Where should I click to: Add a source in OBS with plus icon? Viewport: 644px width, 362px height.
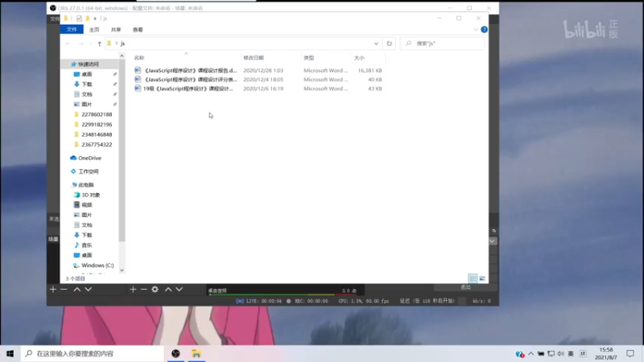point(133,290)
